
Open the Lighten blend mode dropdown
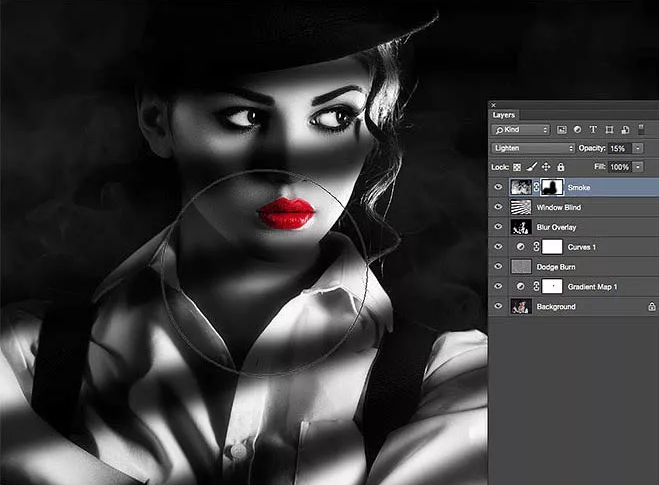click(533, 148)
